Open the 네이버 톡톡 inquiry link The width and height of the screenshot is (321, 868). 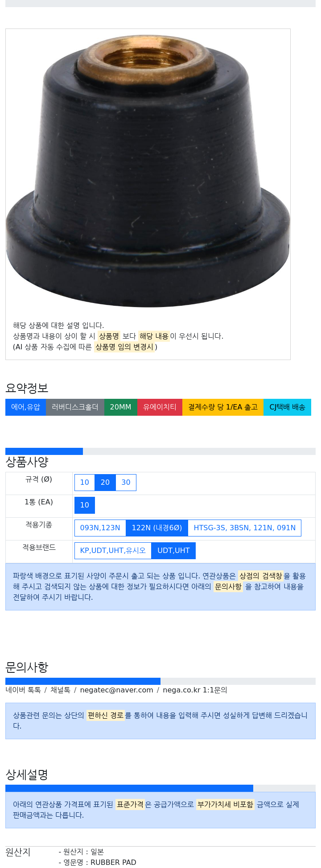[23, 690]
